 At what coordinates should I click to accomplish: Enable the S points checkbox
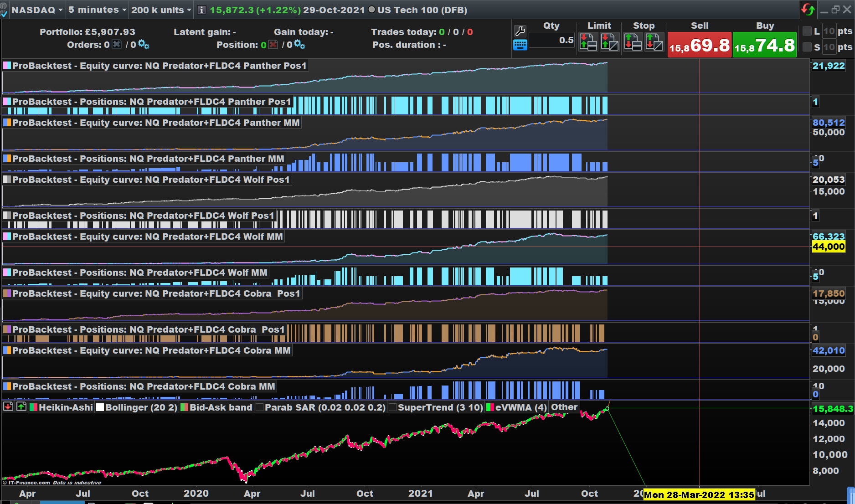(807, 47)
